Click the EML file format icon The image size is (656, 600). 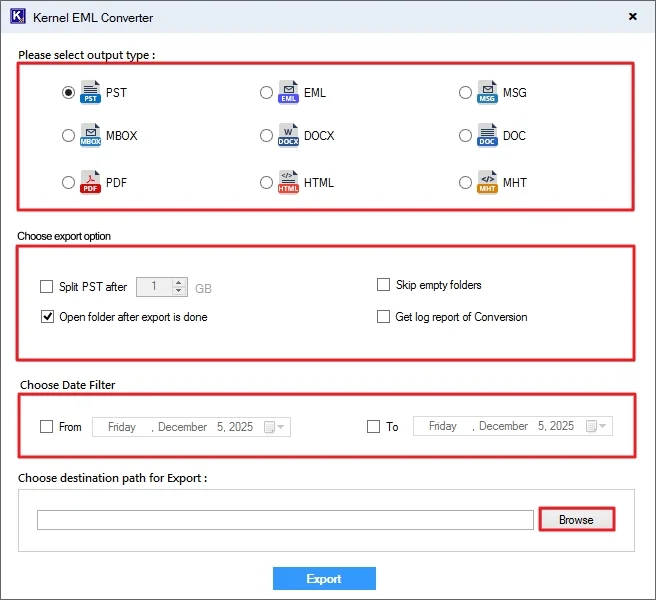(288, 92)
